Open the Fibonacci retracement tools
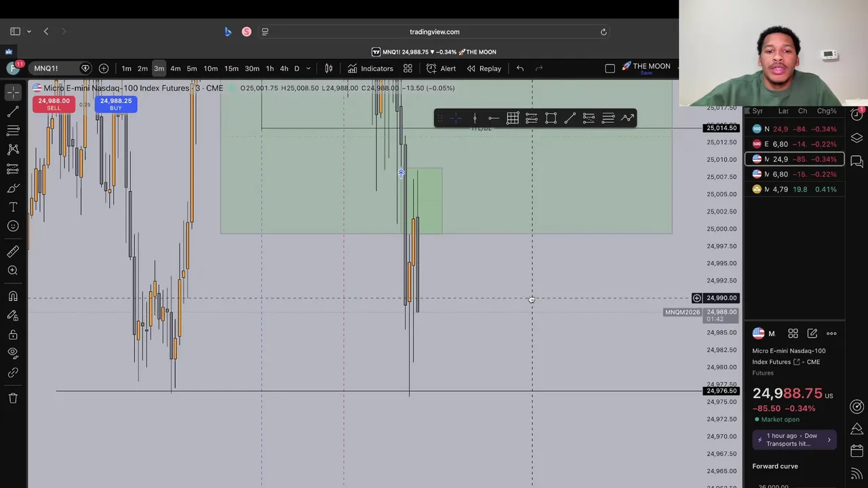Image resolution: width=868 pixels, height=488 pixels. (x=13, y=130)
